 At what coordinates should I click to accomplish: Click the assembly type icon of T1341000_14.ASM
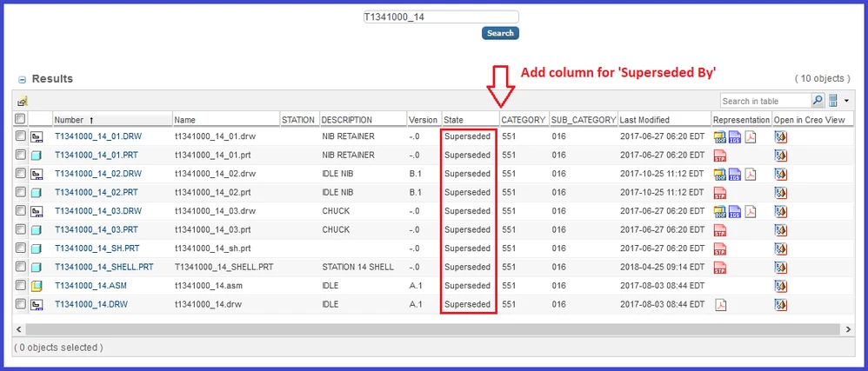(x=37, y=287)
